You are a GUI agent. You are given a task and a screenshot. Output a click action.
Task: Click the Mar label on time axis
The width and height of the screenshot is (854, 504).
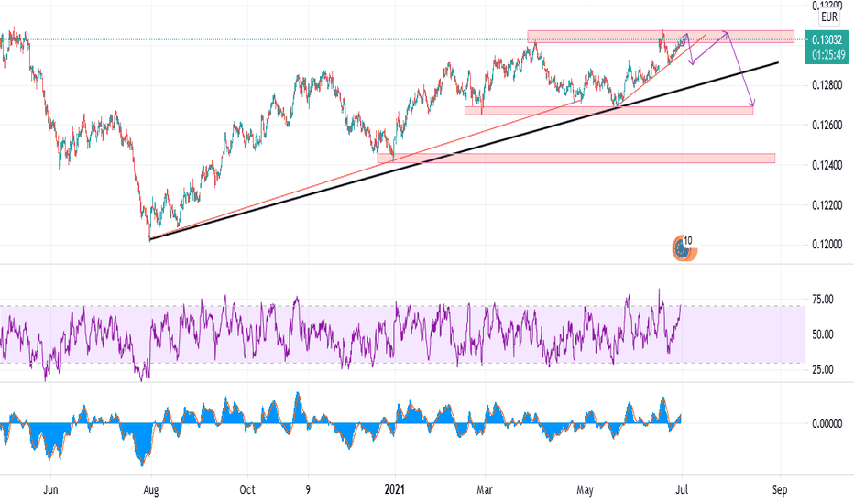484,490
